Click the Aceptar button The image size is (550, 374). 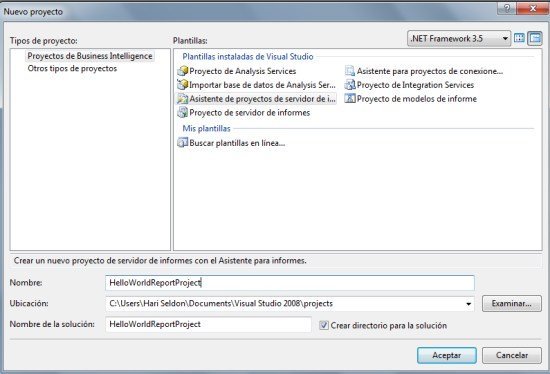click(447, 355)
